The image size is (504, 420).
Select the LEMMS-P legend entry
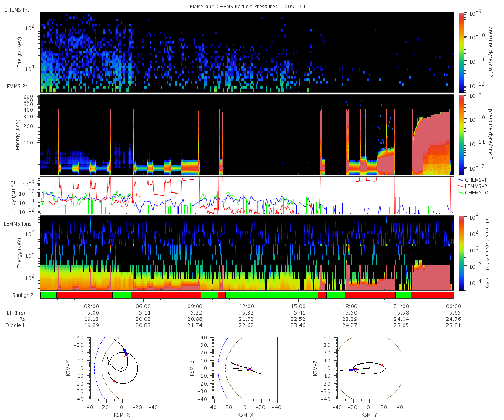[x=474, y=186]
